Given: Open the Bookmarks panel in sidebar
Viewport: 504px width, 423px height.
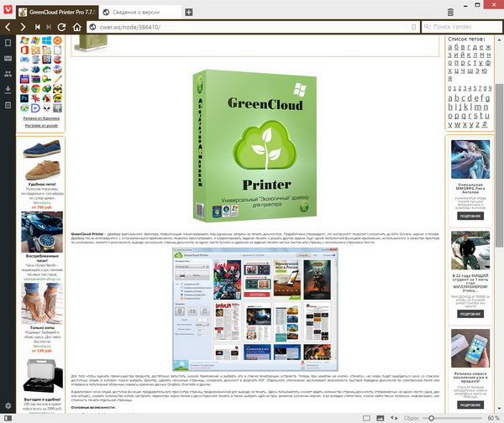Looking at the screenshot, I should click(x=8, y=43).
